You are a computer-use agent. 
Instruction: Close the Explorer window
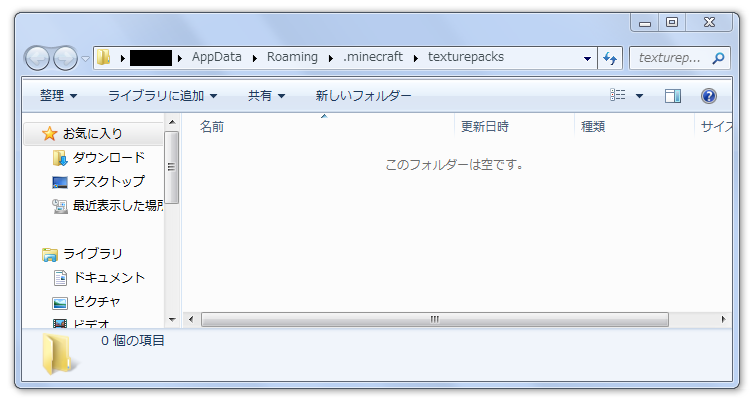click(709, 23)
